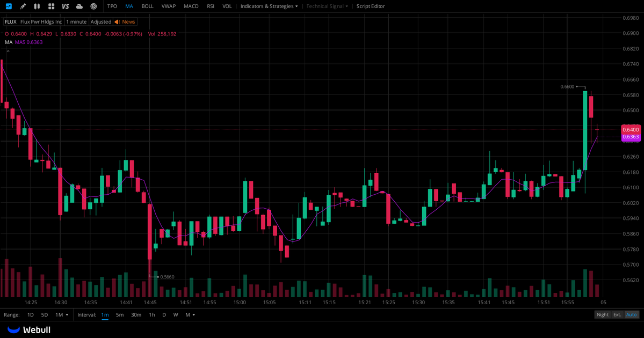The width and height of the screenshot is (644, 338).
Task: Toggle Ext. hours display
Action: (617, 314)
